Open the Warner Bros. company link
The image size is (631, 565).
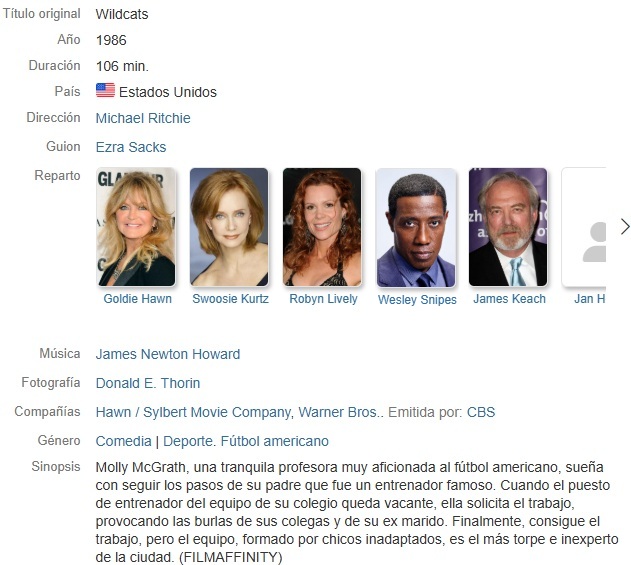point(338,412)
